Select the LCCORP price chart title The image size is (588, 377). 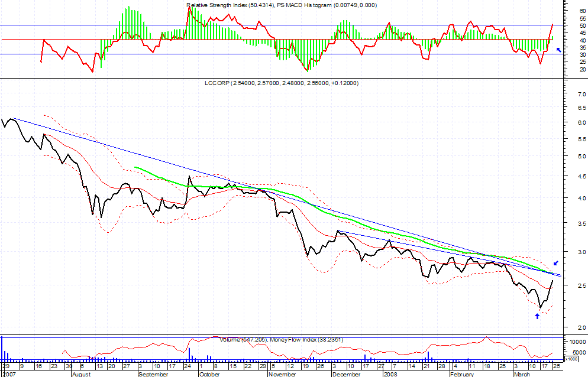(x=277, y=83)
